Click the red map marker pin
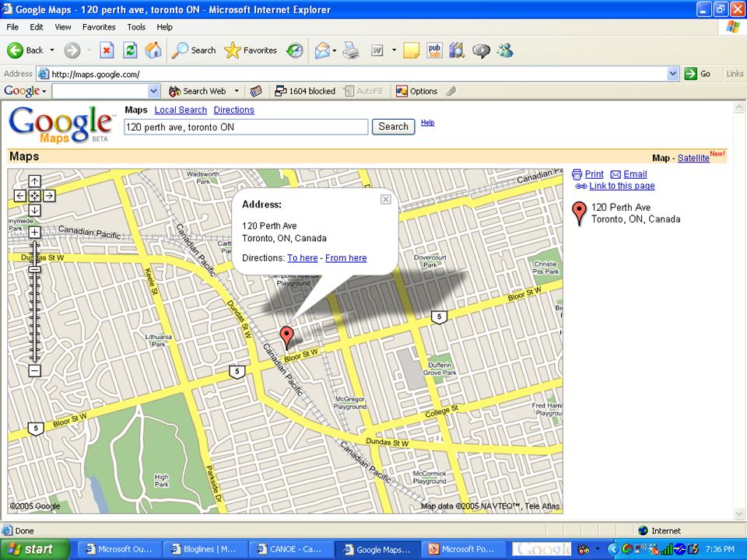 286,338
